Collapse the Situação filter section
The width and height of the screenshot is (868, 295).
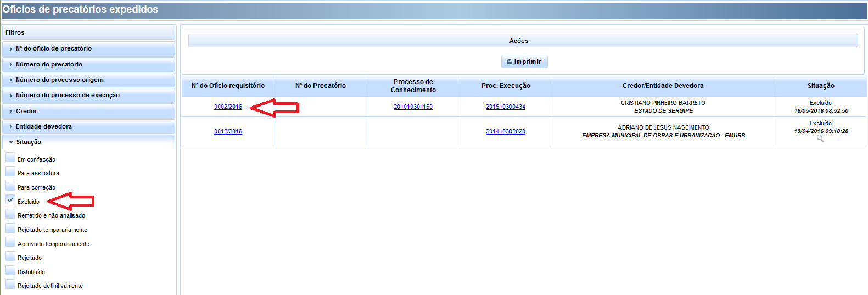[x=29, y=142]
